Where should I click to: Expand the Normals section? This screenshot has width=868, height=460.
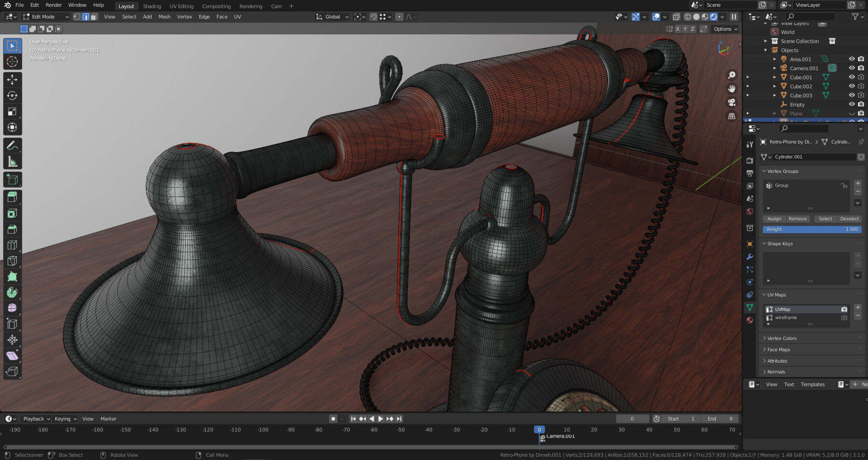pyautogui.click(x=775, y=372)
